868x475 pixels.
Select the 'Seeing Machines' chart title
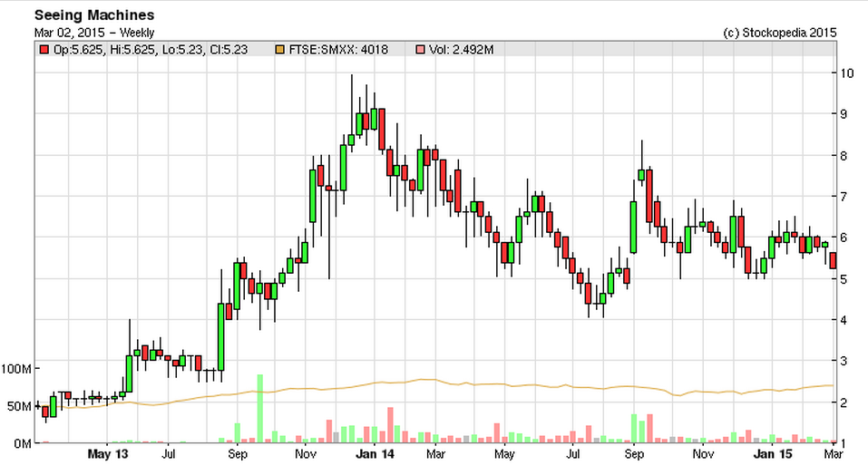click(94, 15)
